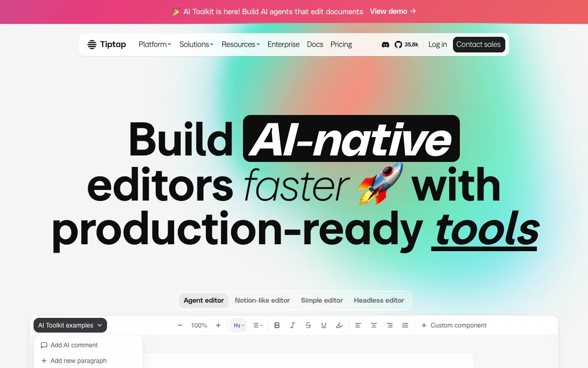Toggle underline formatting
This screenshot has width=588, height=368.
(x=324, y=325)
